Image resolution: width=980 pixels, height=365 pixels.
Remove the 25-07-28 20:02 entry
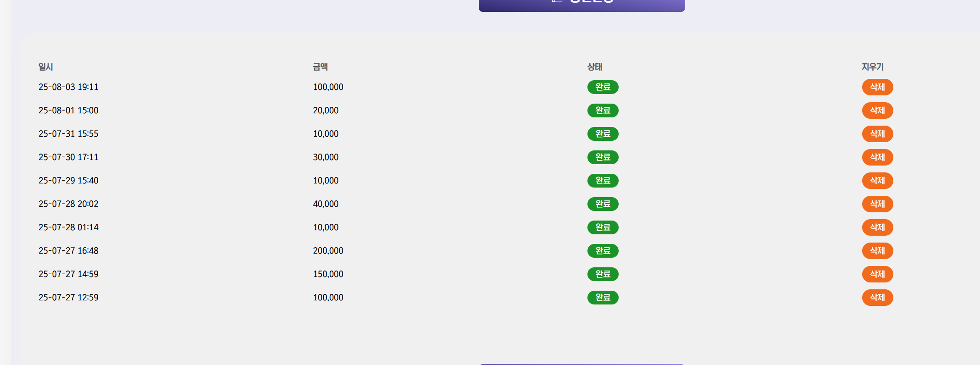tap(877, 204)
